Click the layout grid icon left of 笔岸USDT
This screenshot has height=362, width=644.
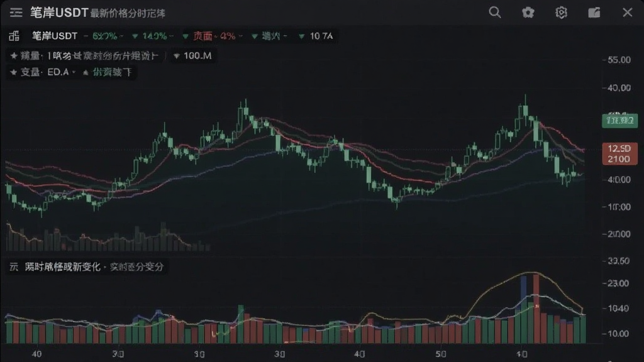coord(14,36)
